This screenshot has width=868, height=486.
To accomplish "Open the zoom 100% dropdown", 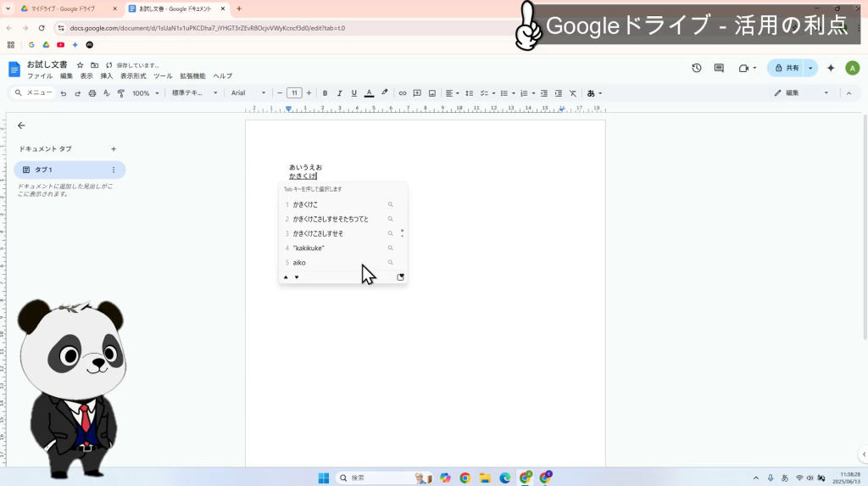I will (146, 93).
